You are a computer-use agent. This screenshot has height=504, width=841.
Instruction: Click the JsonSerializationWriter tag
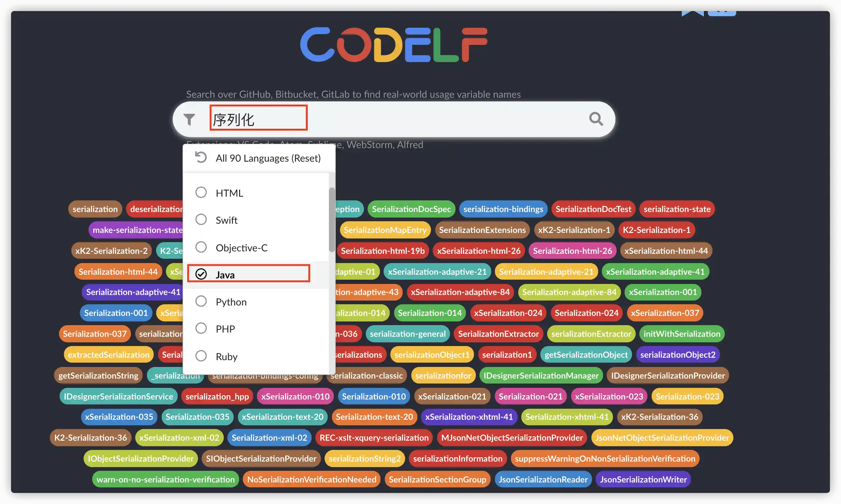643,479
